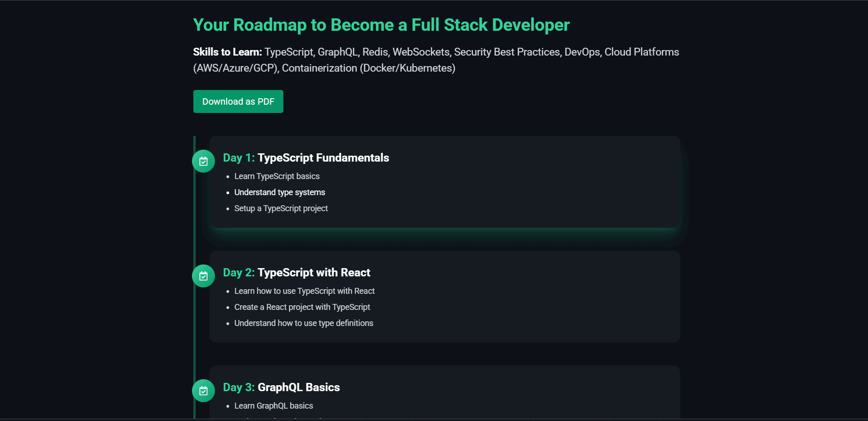Select the Day 2 TypeScript with React heading
This screenshot has height=421, width=868.
click(296, 273)
